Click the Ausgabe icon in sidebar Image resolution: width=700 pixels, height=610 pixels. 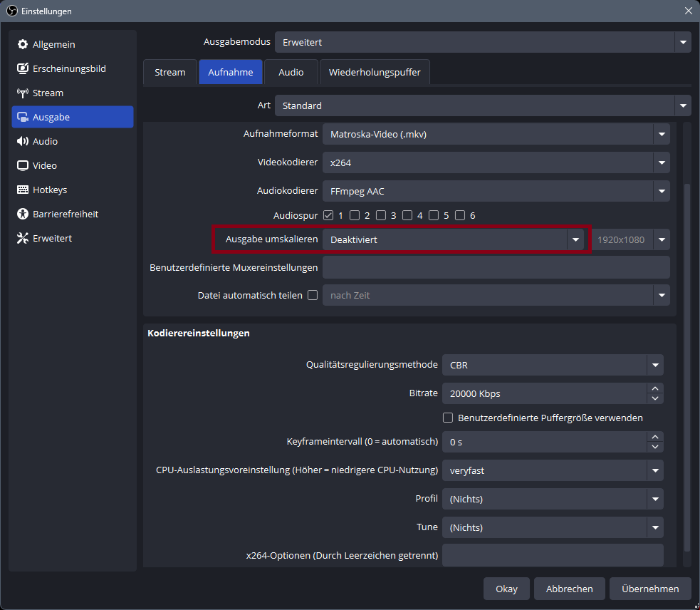pyautogui.click(x=22, y=117)
